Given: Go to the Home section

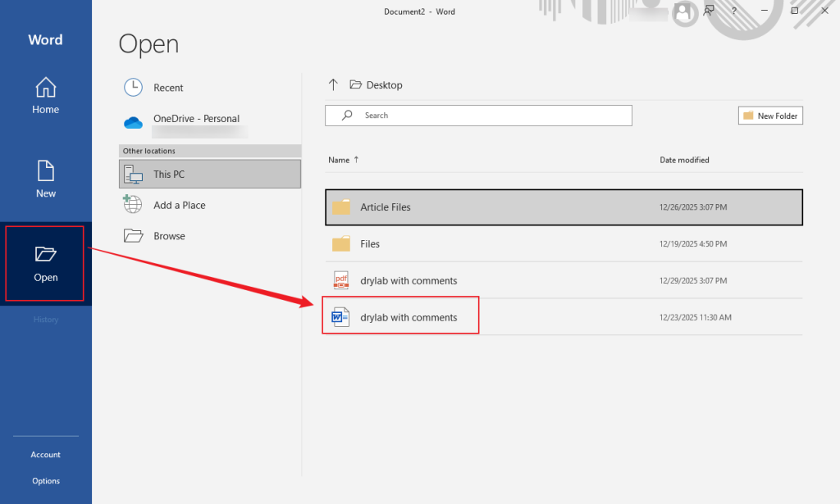Looking at the screenshot, I should coord(46,95).
